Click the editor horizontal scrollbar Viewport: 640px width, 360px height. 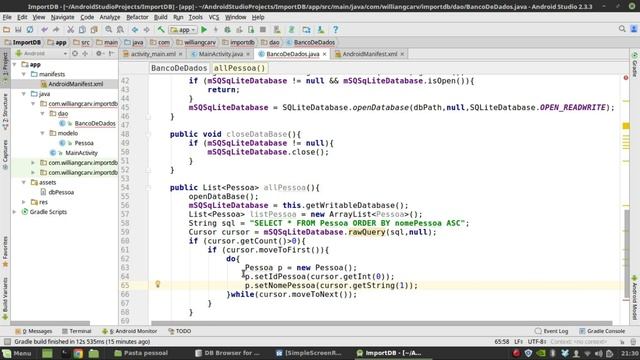point(382,323)
